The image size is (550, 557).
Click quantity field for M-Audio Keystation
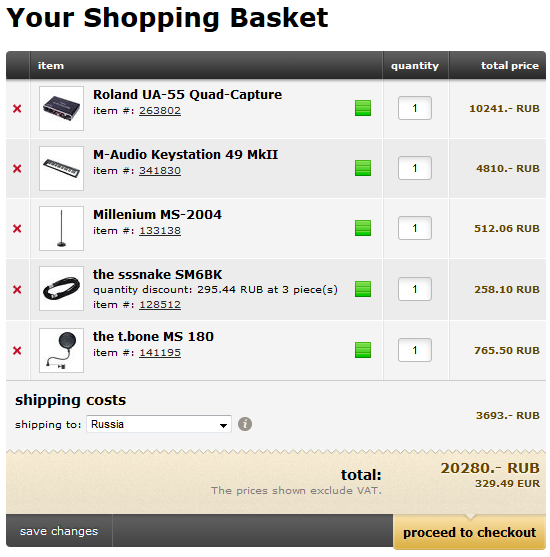pyautogui.click(x=415, y=168)
